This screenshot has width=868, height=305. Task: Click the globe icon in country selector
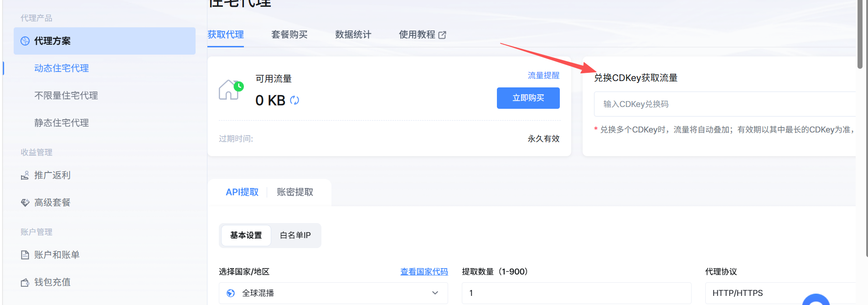click(x=231, y=293)
